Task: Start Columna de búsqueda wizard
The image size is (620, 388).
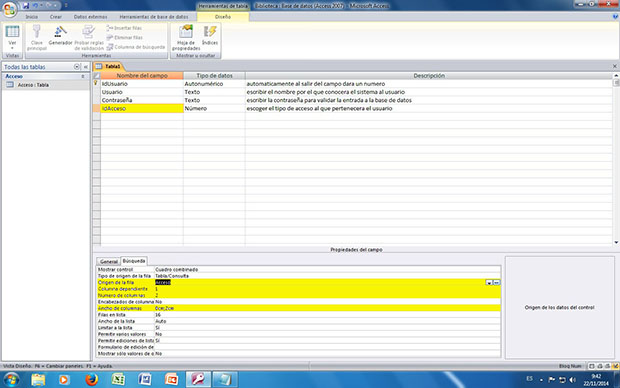Action: coord(136,47)
